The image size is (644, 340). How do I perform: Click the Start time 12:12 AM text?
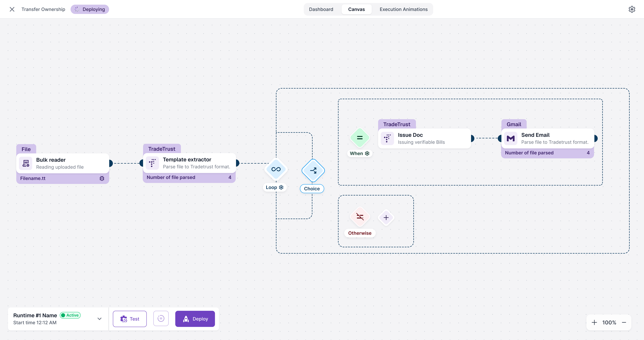click(x=35, y=323)
